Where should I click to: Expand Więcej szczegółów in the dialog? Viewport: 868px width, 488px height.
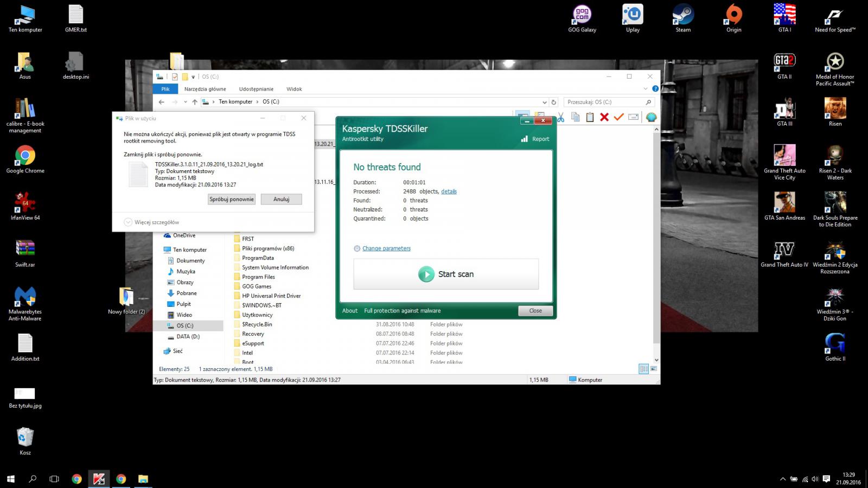point(151,222)
